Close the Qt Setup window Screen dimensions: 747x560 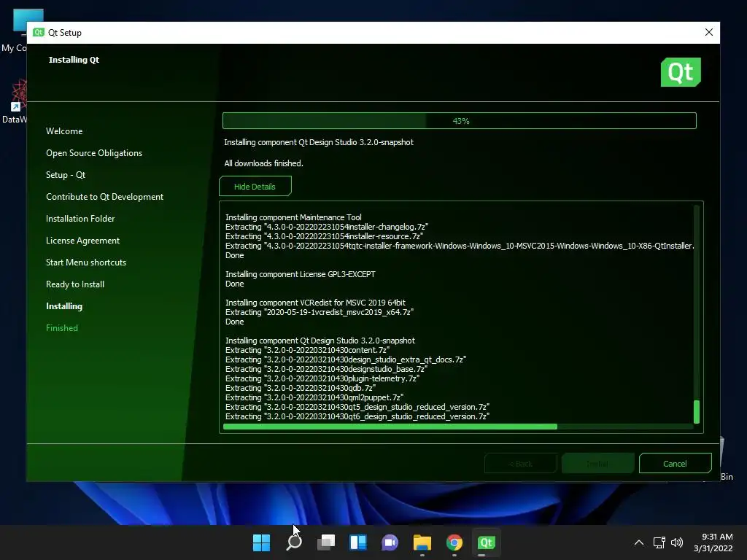[x=709, y=32]
